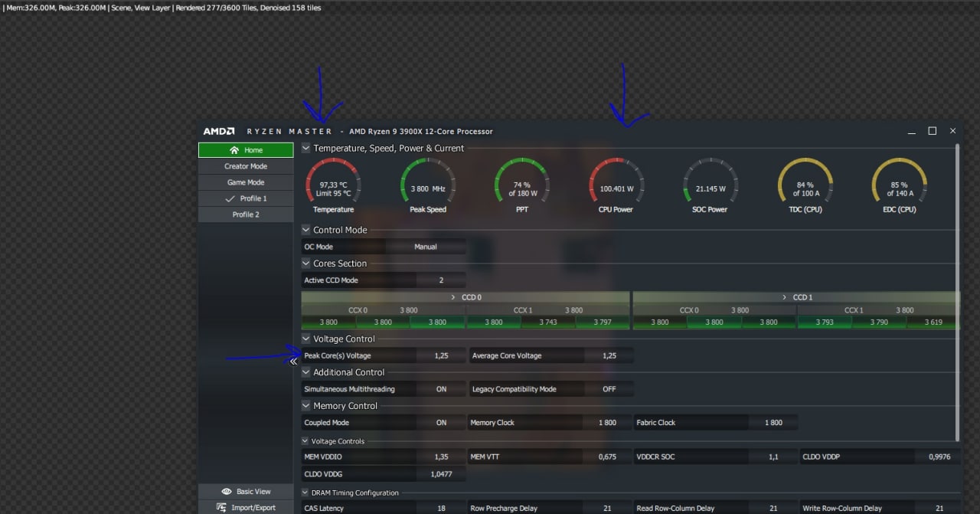Click Average Core Voltage value
Image resolution: width=980 pixels, height=514 pixels.
click(609, 355)
